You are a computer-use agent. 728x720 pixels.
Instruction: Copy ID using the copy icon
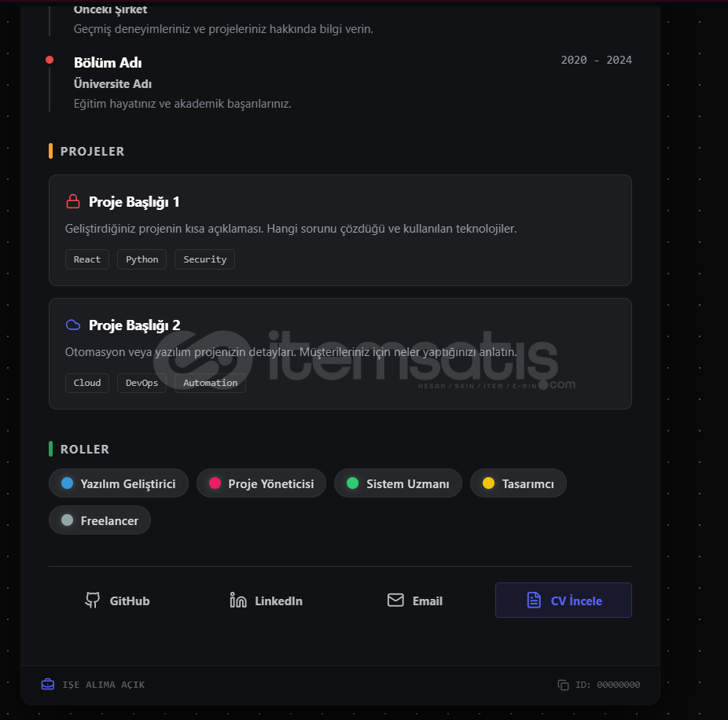pos(563,685)
